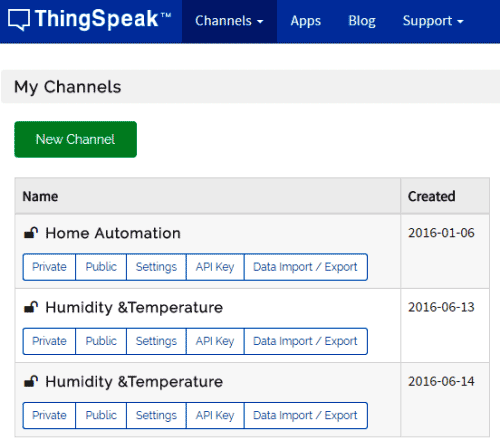Open the Blog link in navbar
The width and height of the screenshot is (500, 440).
click(x=362, y=21)
